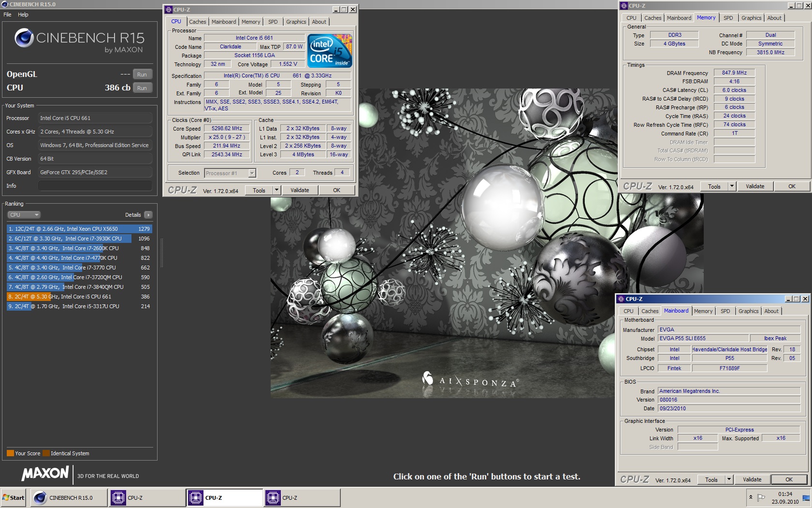Show hidden tray icons arrow

tap(751, 497)
